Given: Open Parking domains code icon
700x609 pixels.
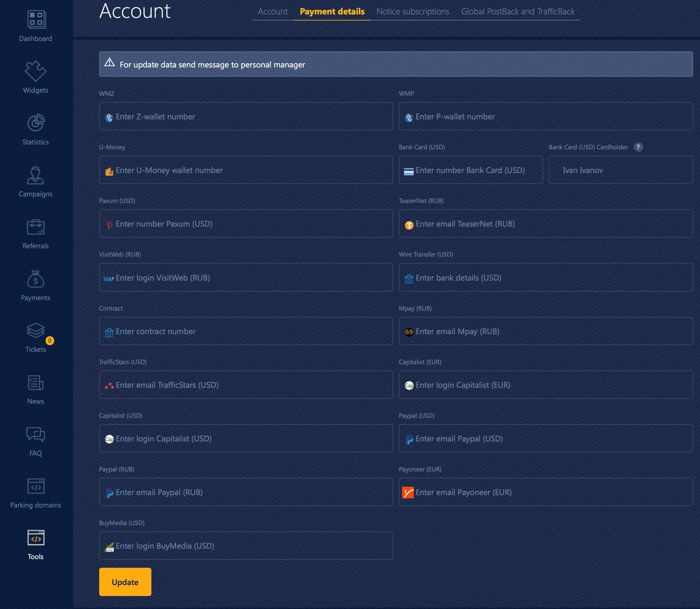Looking at the screenshot, I should click(x=36, y=487).
